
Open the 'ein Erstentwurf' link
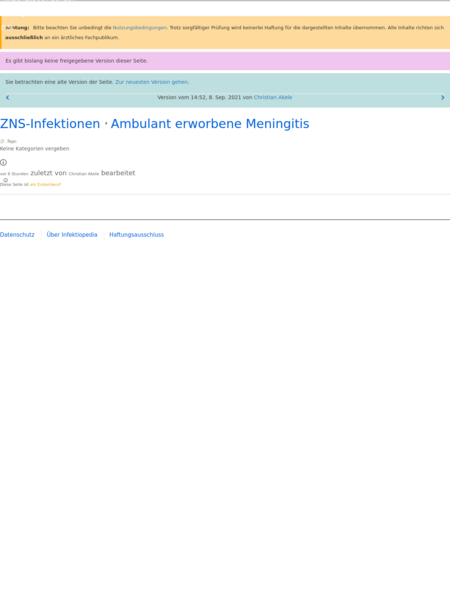(x=46, y=184)
